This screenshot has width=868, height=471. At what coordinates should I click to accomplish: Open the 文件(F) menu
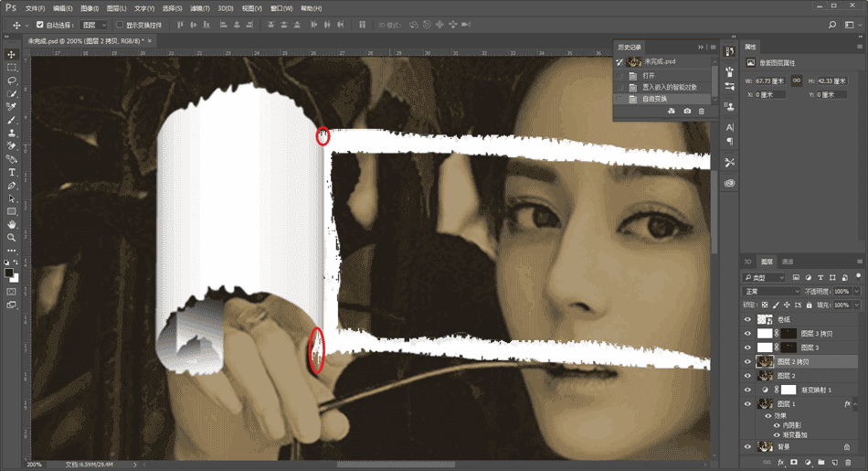point(35,8)
